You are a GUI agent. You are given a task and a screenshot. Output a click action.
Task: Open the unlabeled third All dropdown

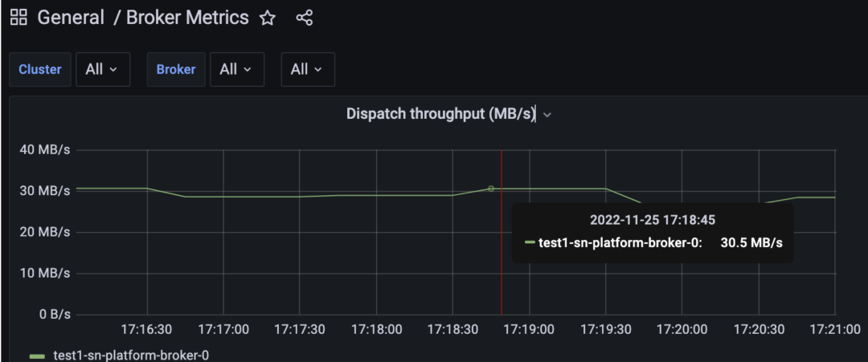(x=308, y=70)
